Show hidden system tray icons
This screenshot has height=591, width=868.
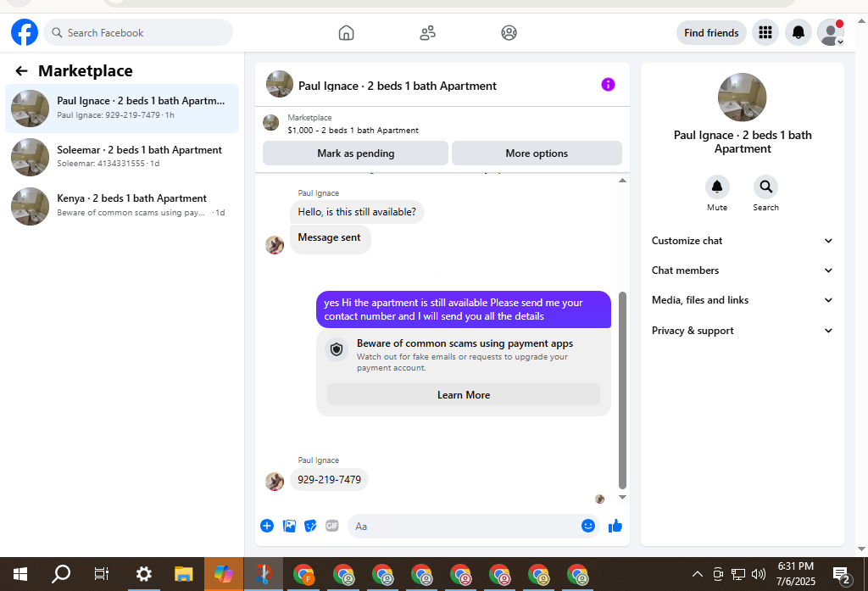click(x=698, y=574)
